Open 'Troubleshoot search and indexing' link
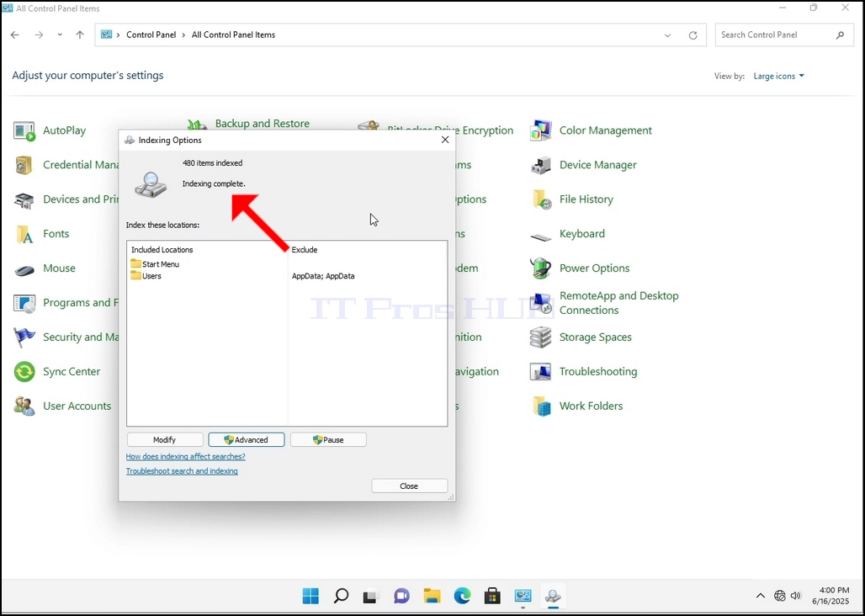This screenshot has width=865, height=616. tap(182, 471)
